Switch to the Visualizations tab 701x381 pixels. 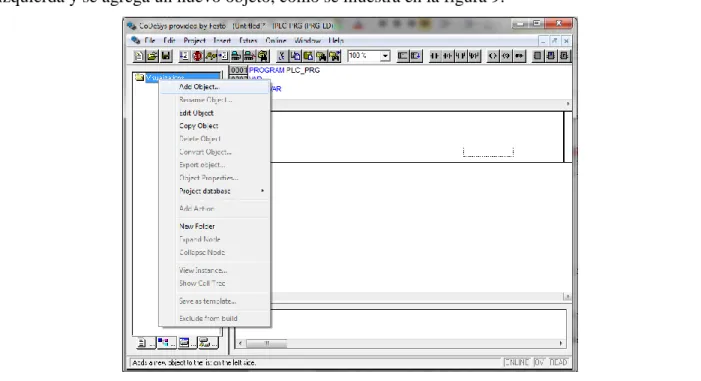(x=187, y=343)
